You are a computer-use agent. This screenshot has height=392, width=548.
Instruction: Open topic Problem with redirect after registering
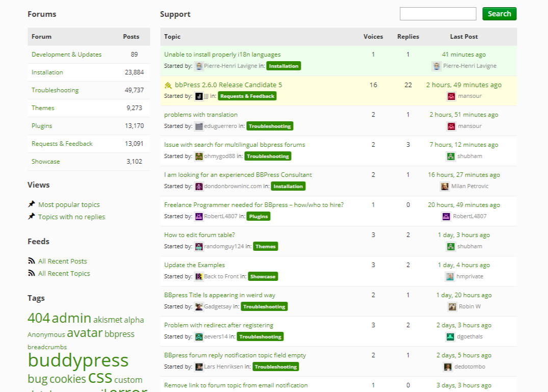[x=219, y=325]
